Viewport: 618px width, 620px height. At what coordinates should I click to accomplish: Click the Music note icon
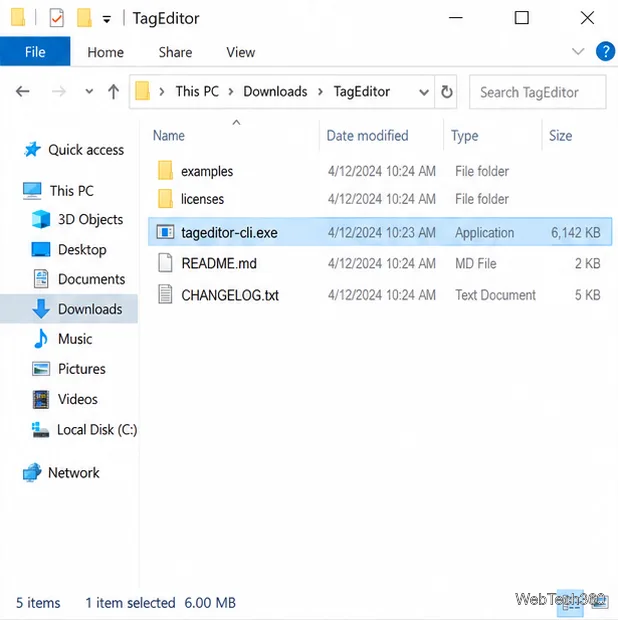coord(41,339)
